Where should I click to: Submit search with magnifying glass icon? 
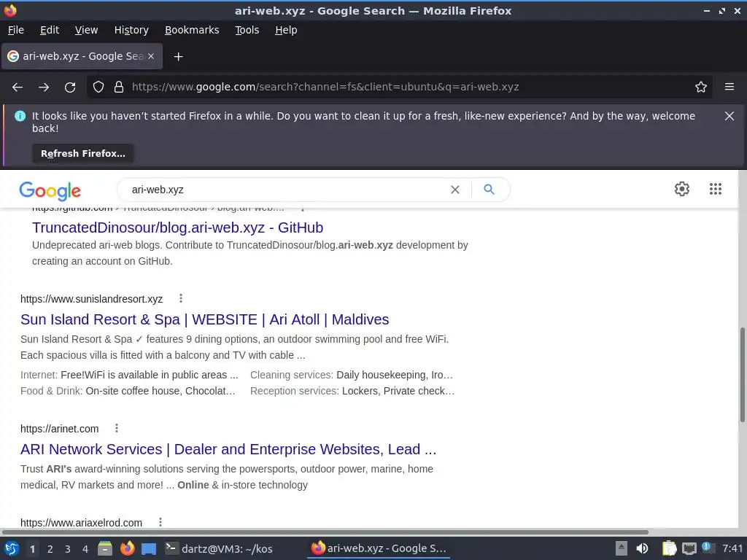(x=489, y=190)
